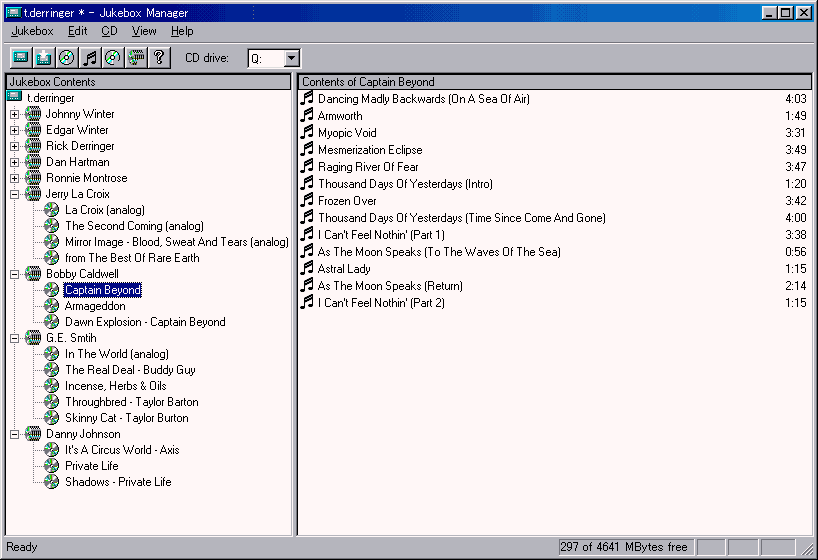Click the jukebox icon in the toolbar
Image resolution: width=818 pixels, height=560 pixels.
point(20,58)
